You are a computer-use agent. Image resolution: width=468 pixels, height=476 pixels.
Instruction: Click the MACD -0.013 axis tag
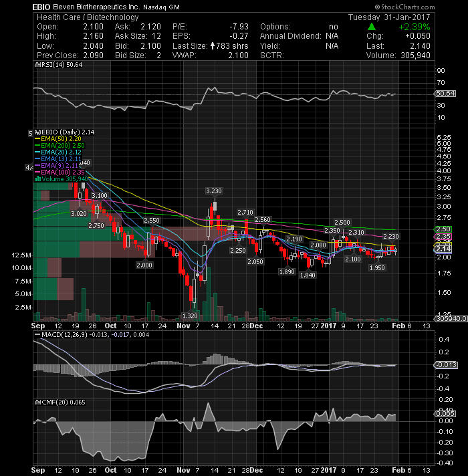pos(446,365)
